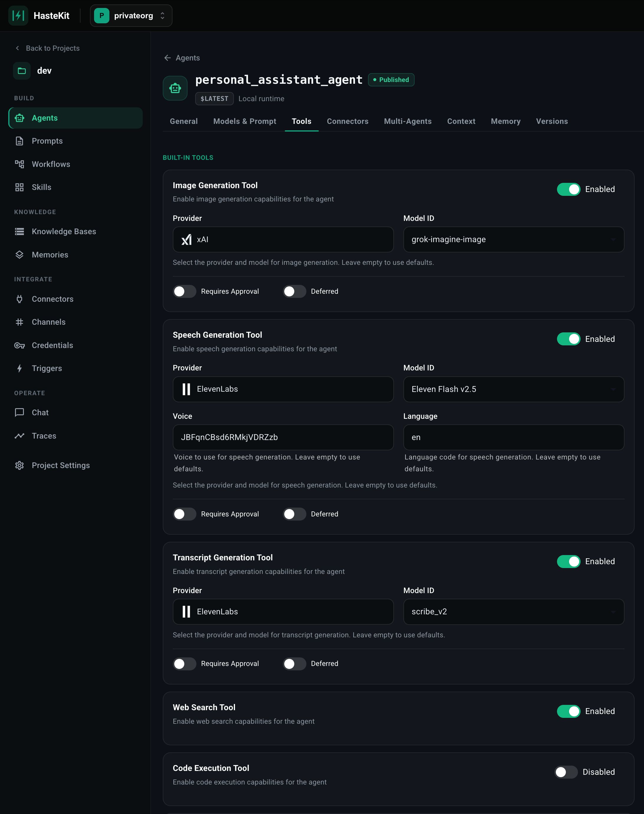Click the Published status badge
The image size is (644, 814).
391,80
